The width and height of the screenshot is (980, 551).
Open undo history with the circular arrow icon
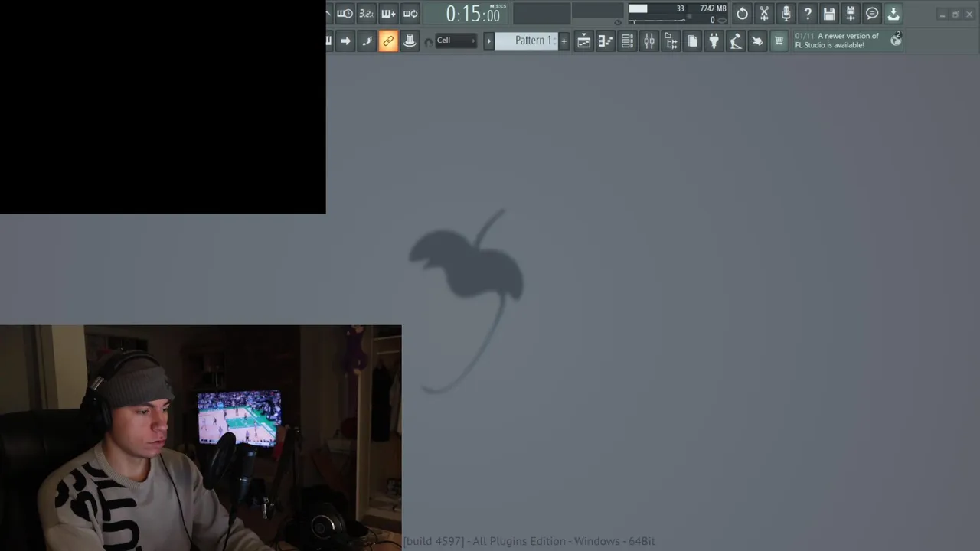coord(742,14)
